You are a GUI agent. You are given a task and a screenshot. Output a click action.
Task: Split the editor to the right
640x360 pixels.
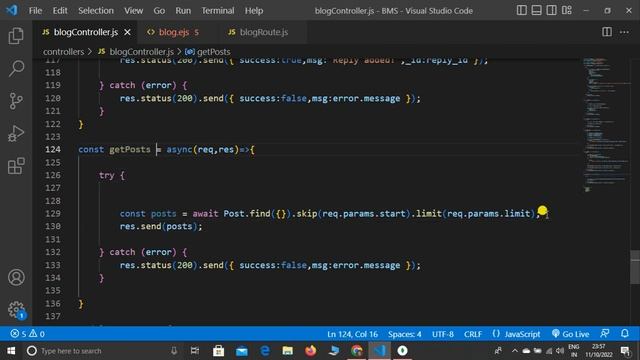[x=607, y=32]
